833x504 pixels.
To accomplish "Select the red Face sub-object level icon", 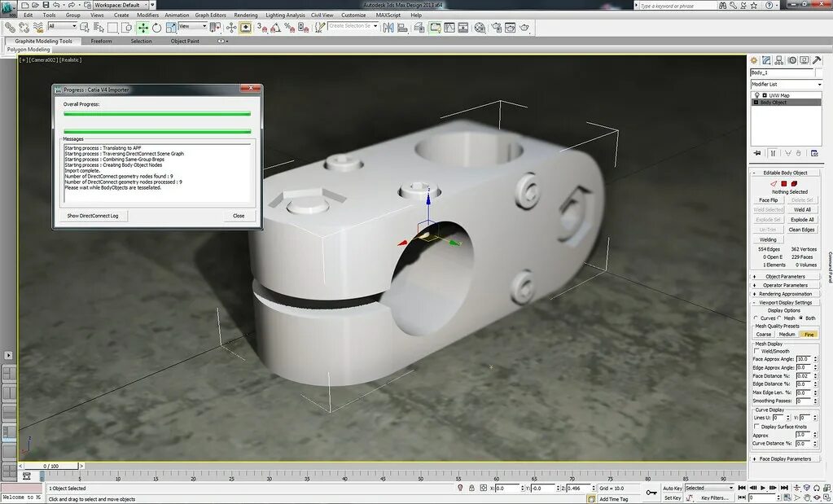I will coord(784,184).
